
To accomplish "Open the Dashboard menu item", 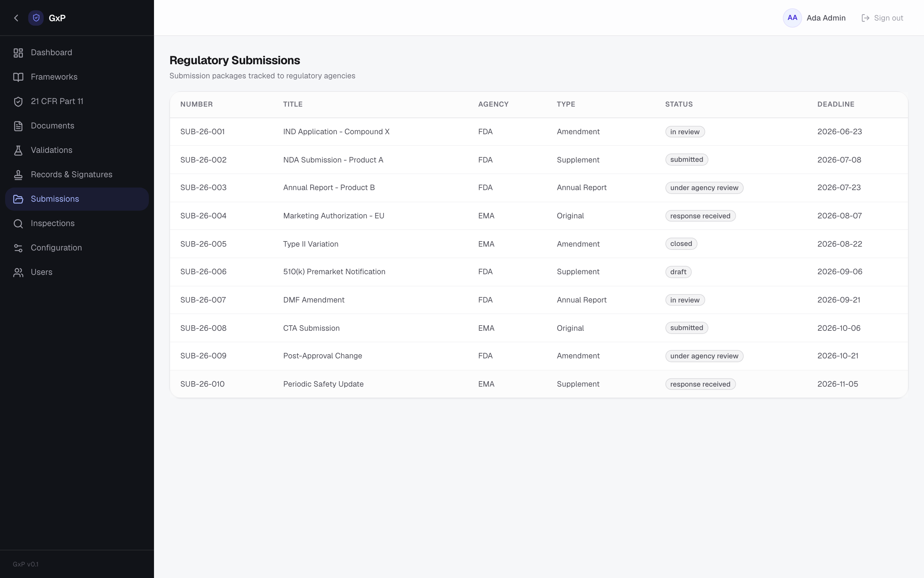I will coord(77,53).
